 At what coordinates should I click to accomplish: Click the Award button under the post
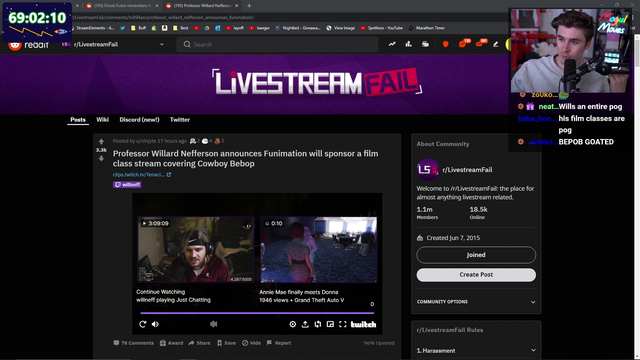[x=171, y=343]
